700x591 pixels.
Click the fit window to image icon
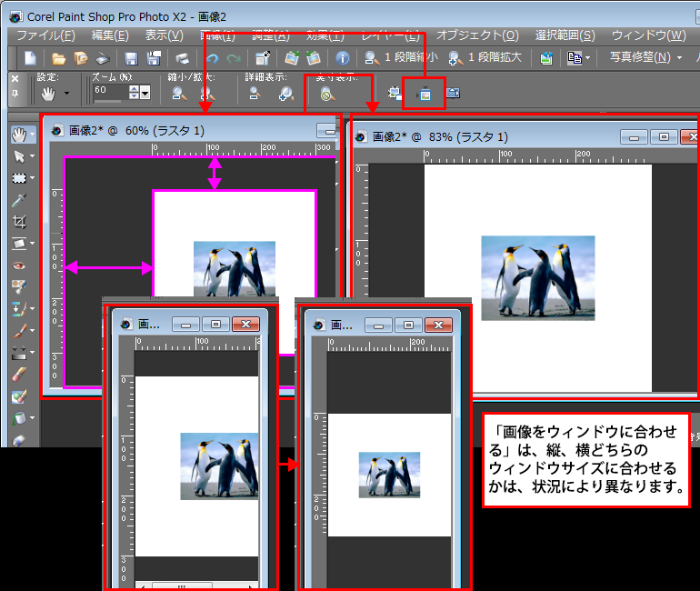point(395,94)
